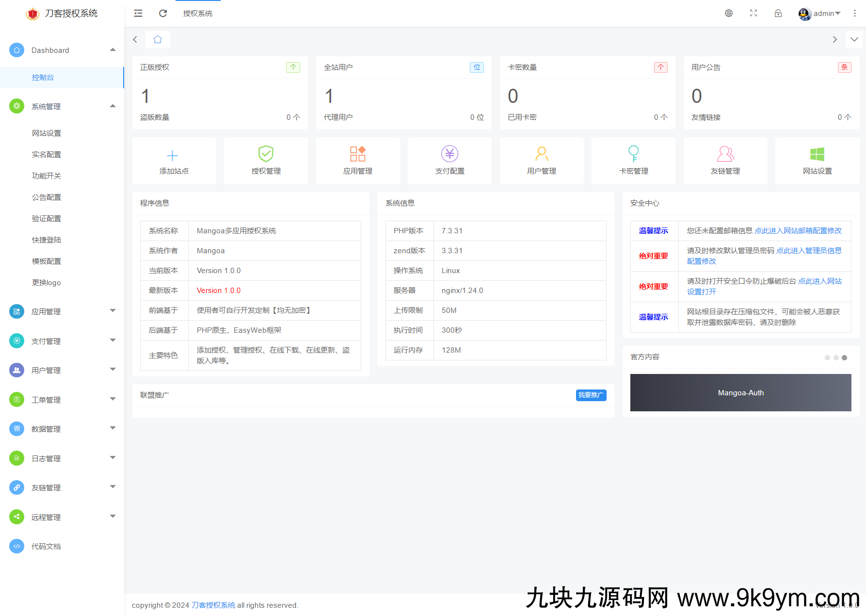Open 卡密管理 key icon shortcut
The height and width of the screenshot is (616, 866).
coord(633,154)
